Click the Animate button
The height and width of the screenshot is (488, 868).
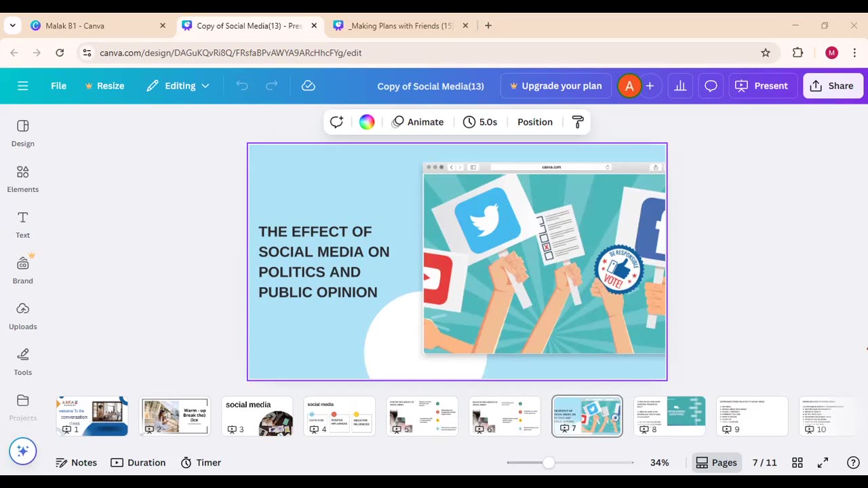[x=418, y=122]
